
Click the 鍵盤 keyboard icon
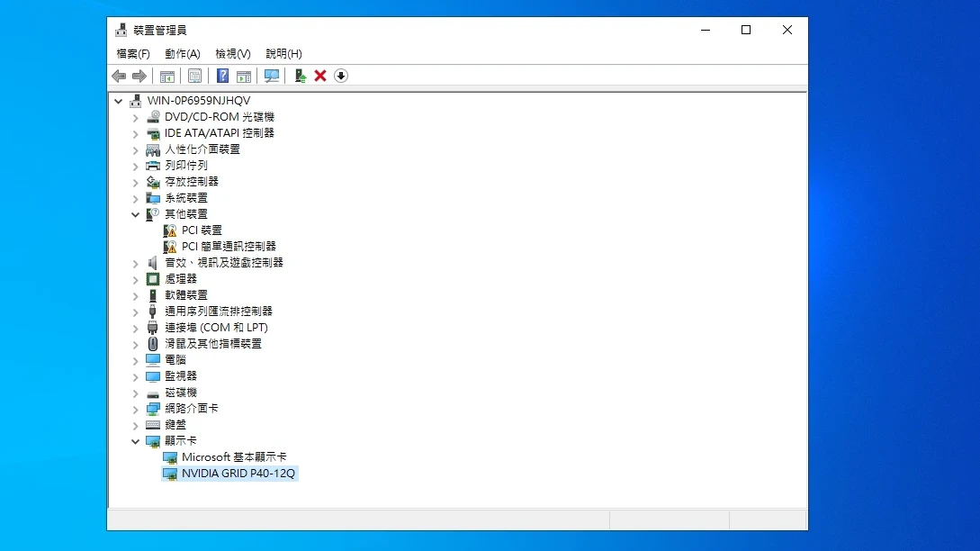(x=153, y=425)
